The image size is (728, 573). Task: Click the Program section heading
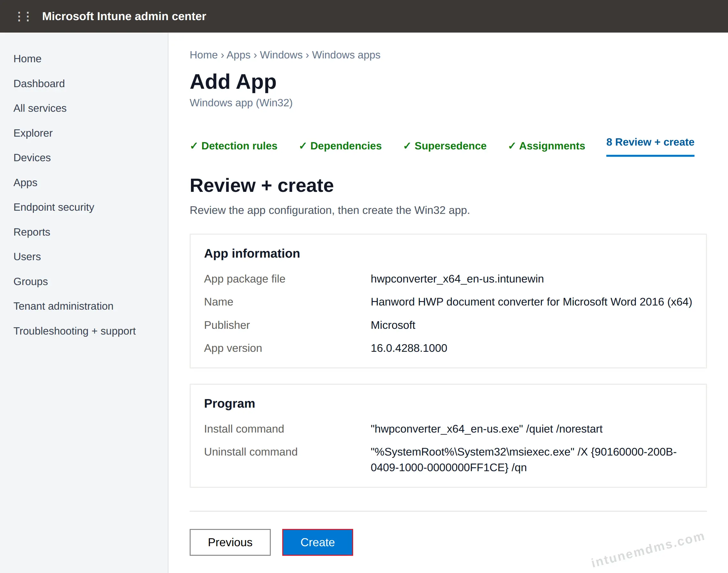230,403
